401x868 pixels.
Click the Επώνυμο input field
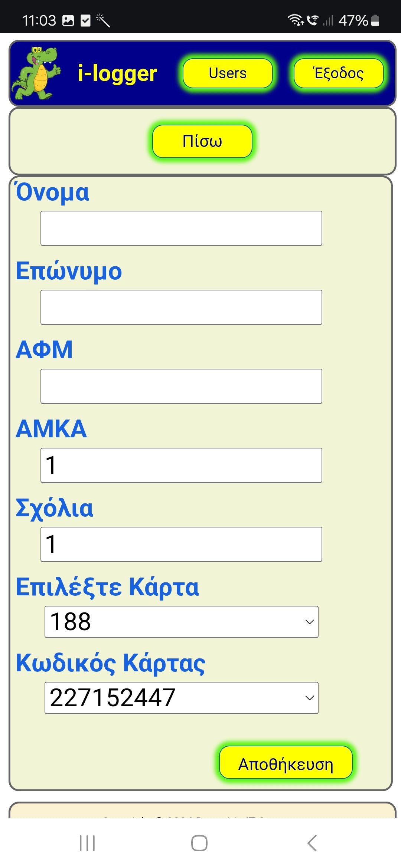point(181,307)
